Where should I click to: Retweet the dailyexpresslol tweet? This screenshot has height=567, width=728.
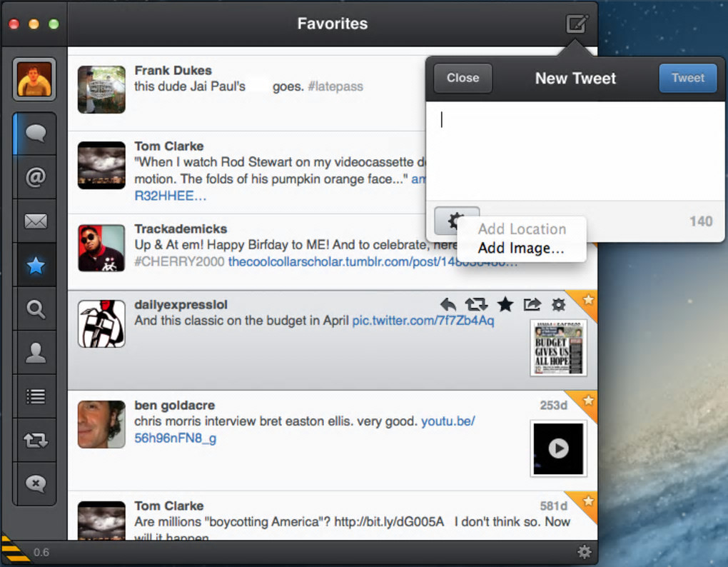point(476,305)
